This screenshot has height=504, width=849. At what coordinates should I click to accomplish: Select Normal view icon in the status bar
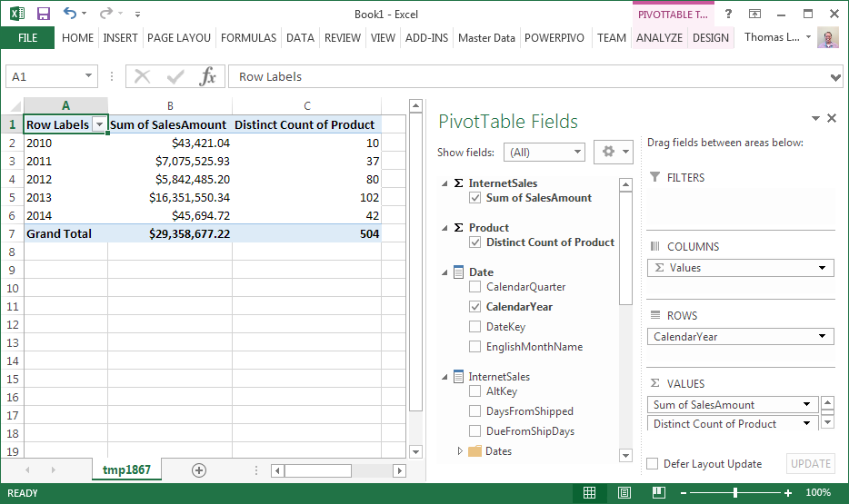point(590,493)
